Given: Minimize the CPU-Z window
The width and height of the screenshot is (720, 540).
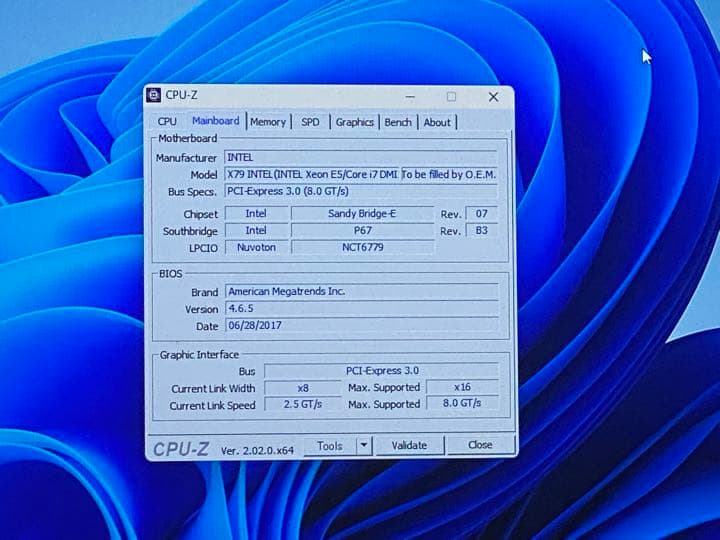Looking at the screenshot, I should pos(410,97).
